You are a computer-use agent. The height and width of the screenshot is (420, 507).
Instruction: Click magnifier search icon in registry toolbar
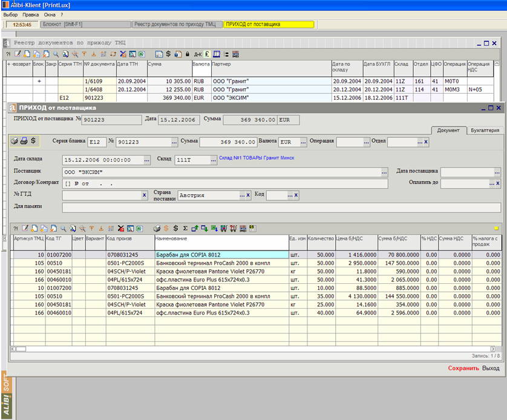coord(56,54)
